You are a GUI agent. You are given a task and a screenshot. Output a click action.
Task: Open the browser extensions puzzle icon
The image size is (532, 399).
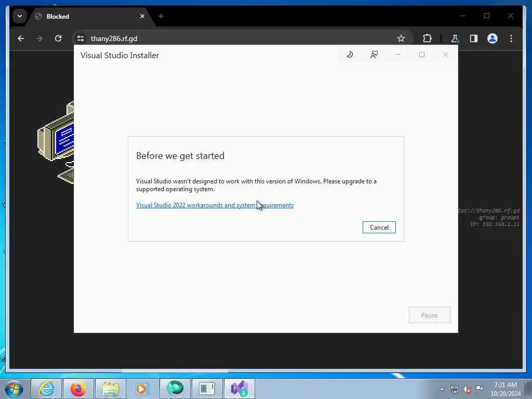pyautogui.click(x=427, y=38)
